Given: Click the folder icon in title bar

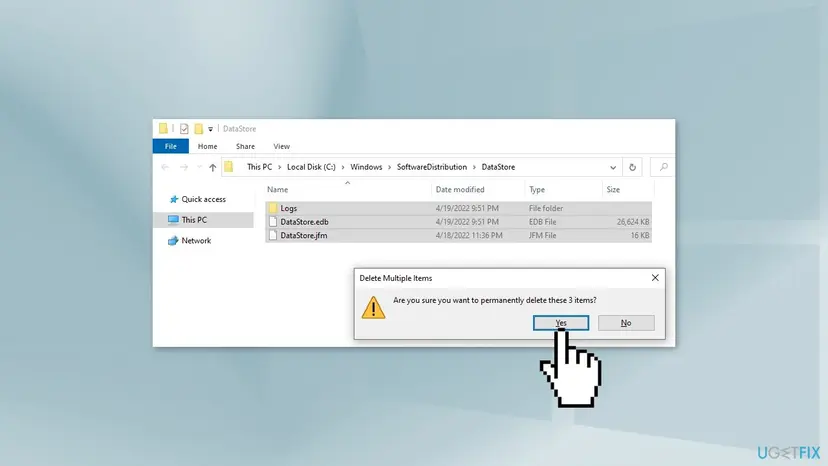Looking at the screenshot, I should point(163,128).
